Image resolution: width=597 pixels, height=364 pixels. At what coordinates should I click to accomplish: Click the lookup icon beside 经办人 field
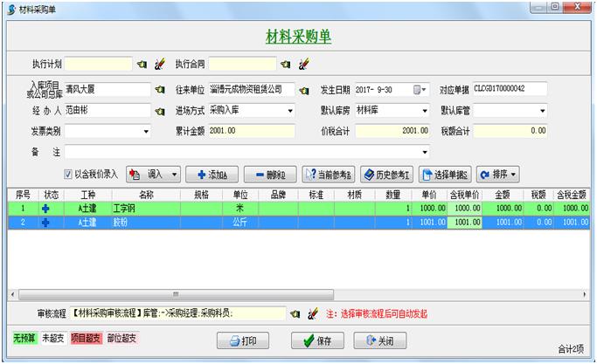click(159, 111)
